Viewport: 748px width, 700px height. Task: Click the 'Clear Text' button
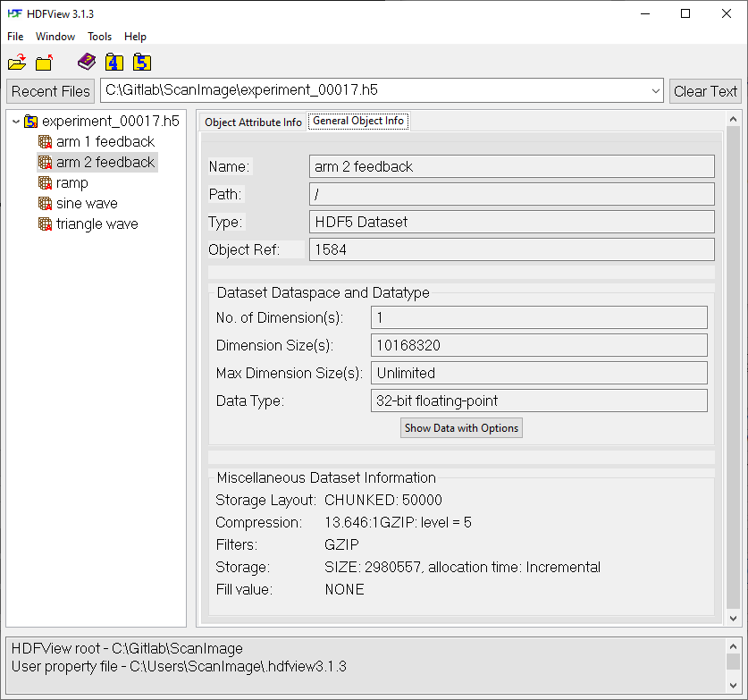click(x=705, y=90)
